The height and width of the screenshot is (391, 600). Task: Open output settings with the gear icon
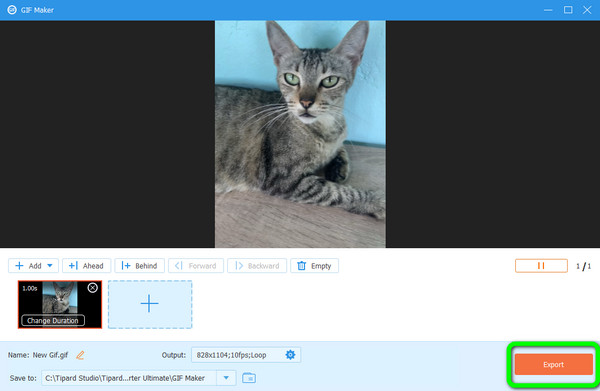[x=290, y=355]
